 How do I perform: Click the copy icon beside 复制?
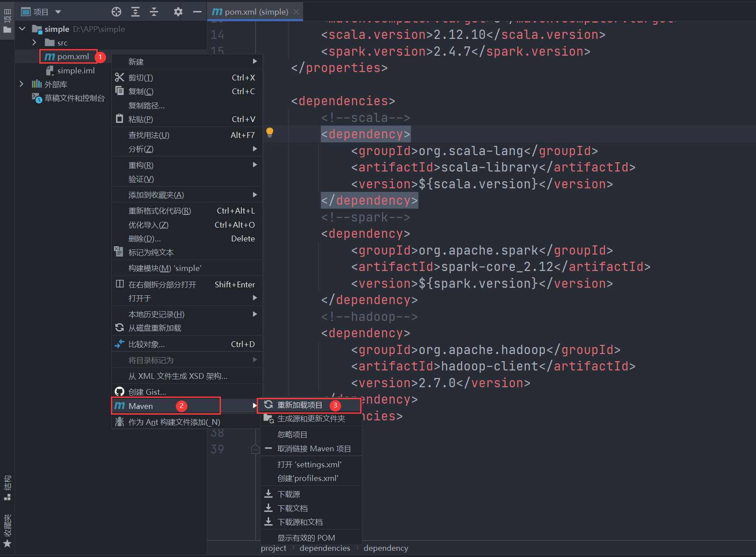(119, 91)
